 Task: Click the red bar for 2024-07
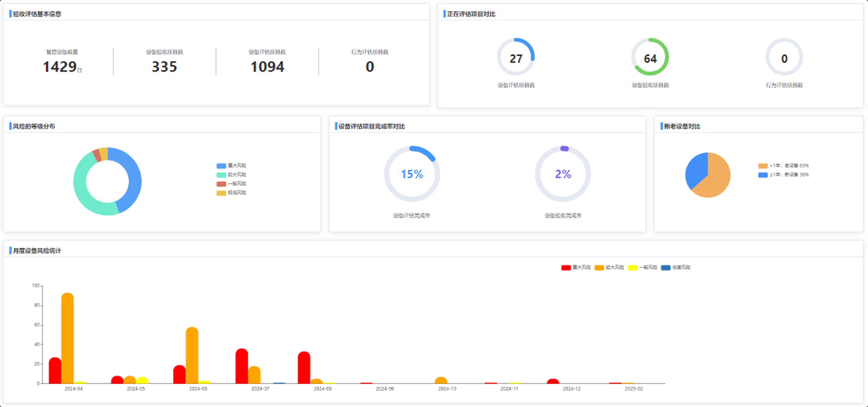pyautogui.click(x=242, y=366)
